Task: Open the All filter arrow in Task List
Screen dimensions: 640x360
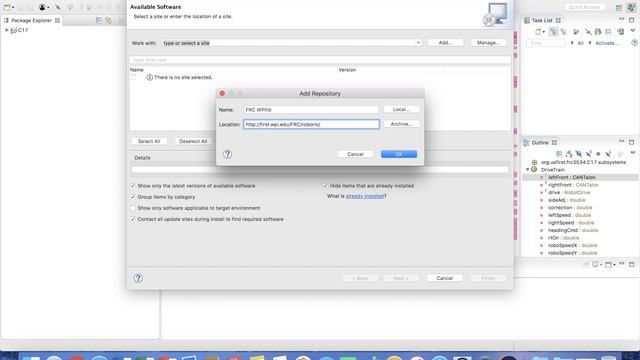Action: 572,43
